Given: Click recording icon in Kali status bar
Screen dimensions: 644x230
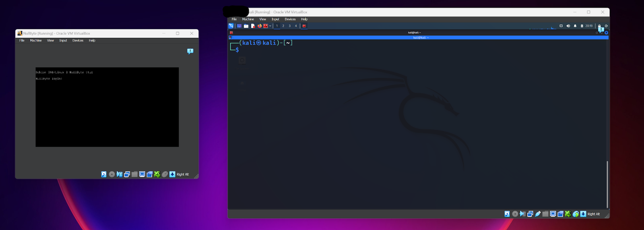Looking at the screenshot, I should click(x=560, y=214).
